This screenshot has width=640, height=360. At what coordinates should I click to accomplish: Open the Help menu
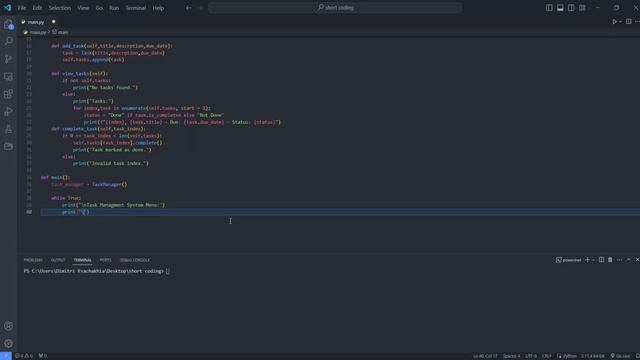coord(158,8)
